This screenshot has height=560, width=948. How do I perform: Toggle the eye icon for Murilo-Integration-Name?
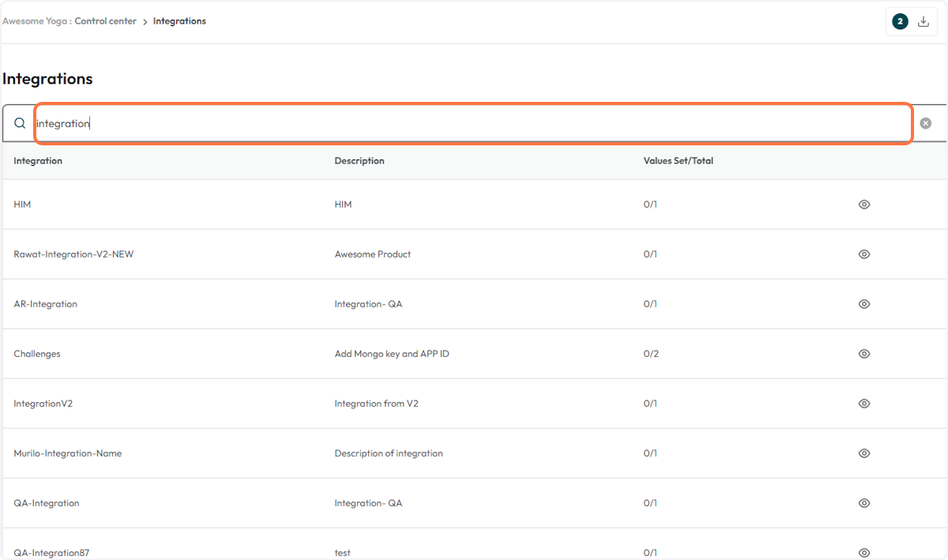(863, 453)
